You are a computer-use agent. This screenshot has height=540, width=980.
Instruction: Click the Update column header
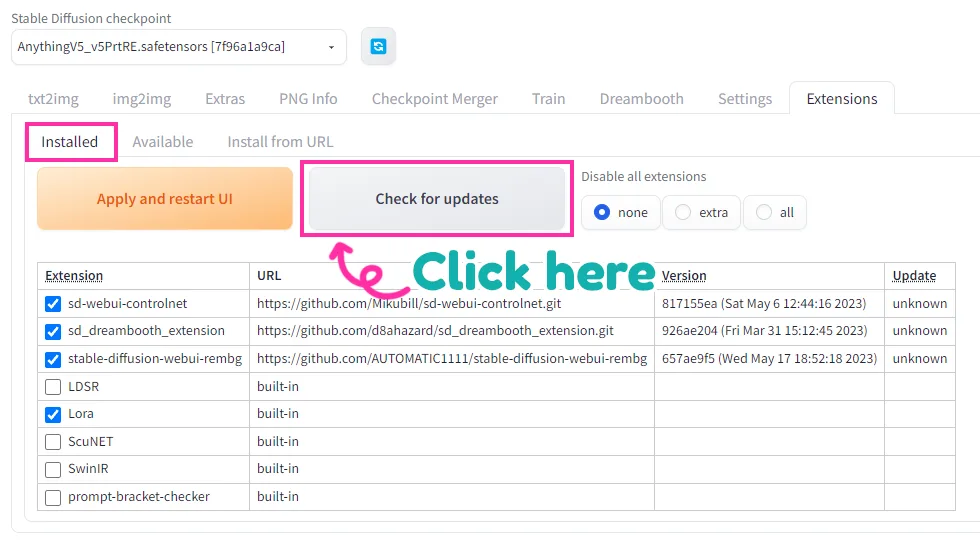pyautogui.click(x=914, y=276)
